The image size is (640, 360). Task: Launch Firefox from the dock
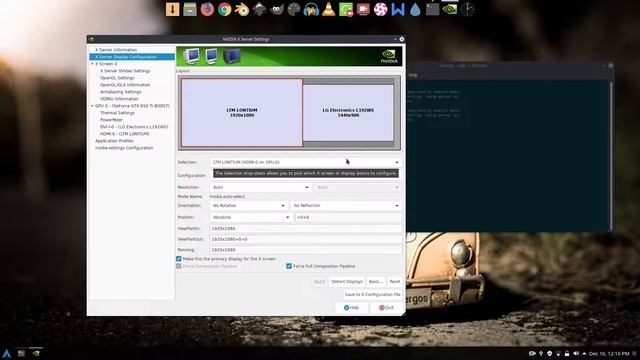207,9
